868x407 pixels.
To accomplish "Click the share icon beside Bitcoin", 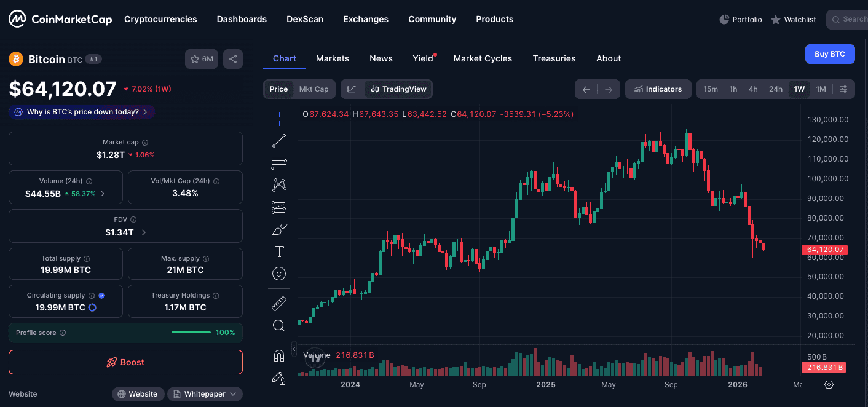I will click(233, 59).
